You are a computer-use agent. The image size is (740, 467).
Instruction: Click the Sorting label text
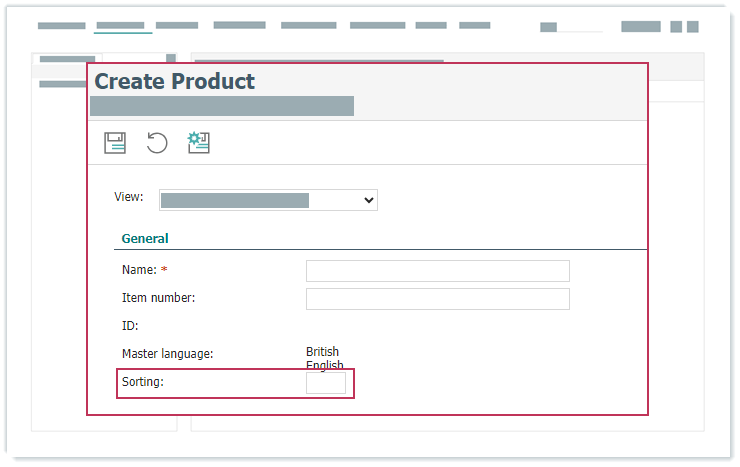pos(142,382)
